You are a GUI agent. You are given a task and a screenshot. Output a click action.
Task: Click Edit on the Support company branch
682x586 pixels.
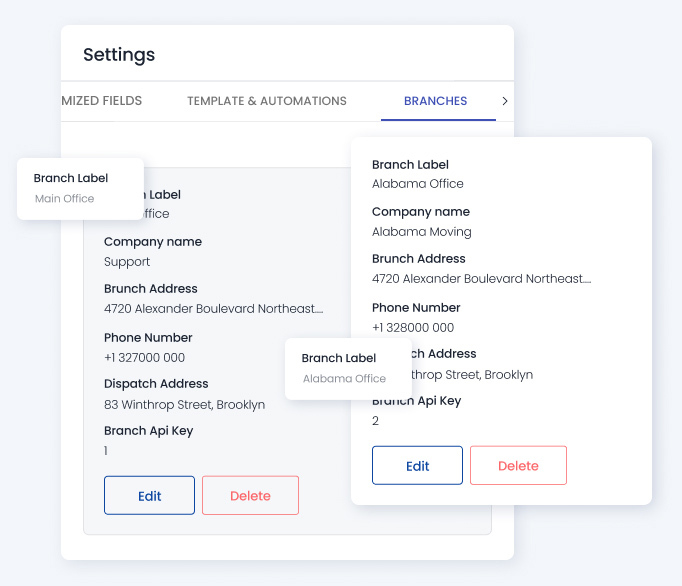pos(149,496)
